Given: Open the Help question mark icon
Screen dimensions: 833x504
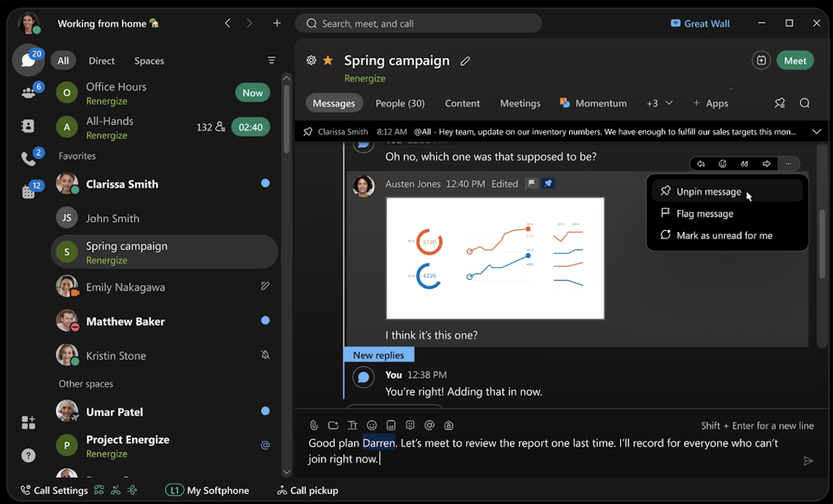Looking at the screenshot, I should pos(28,455).
